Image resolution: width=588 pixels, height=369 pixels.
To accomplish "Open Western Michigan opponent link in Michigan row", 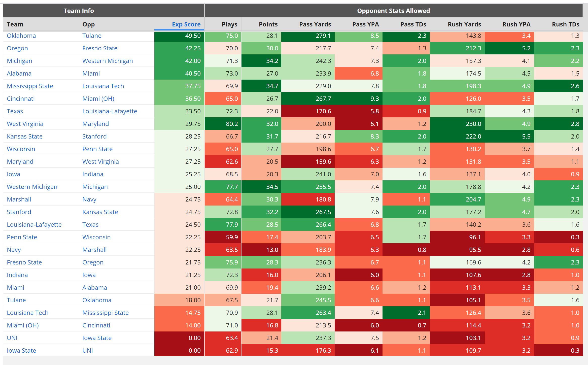I will 108,61.
